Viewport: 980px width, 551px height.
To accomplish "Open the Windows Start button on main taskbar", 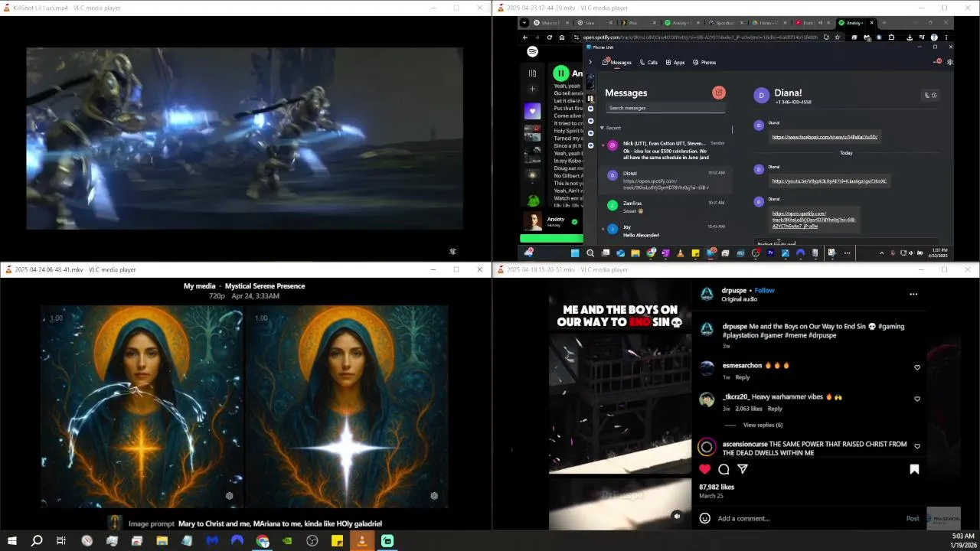I will (11, 541).
